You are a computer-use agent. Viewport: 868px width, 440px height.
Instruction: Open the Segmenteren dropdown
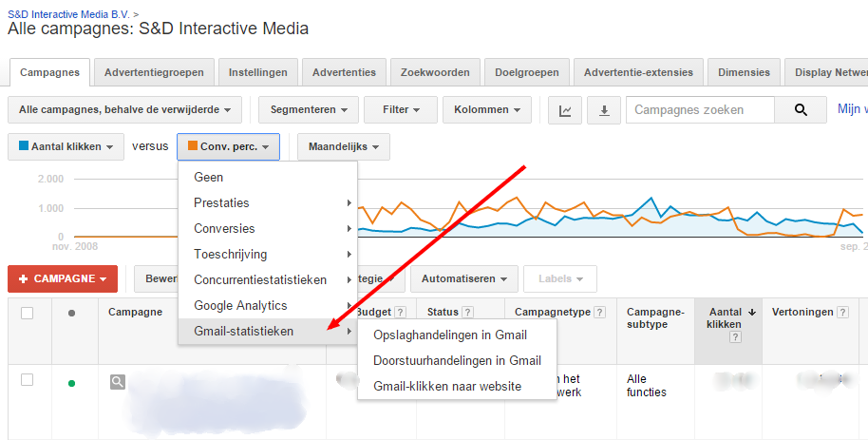point(309,109)
